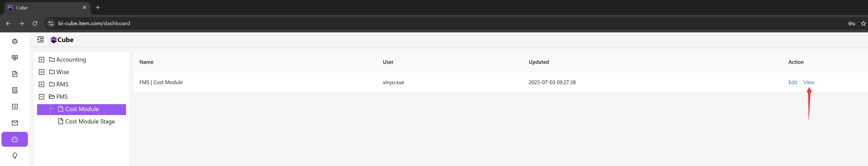The height and width of the screenshot is (166, 868).
Task: Click the FMS | Cost Module name cell
Action: click(161, 82)
